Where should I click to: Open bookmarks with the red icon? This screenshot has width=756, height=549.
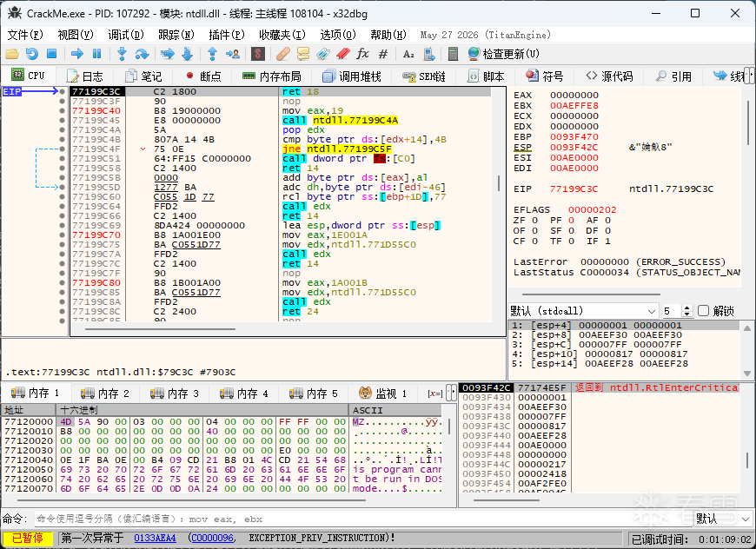pyautogui.click(x=342, y=54)
